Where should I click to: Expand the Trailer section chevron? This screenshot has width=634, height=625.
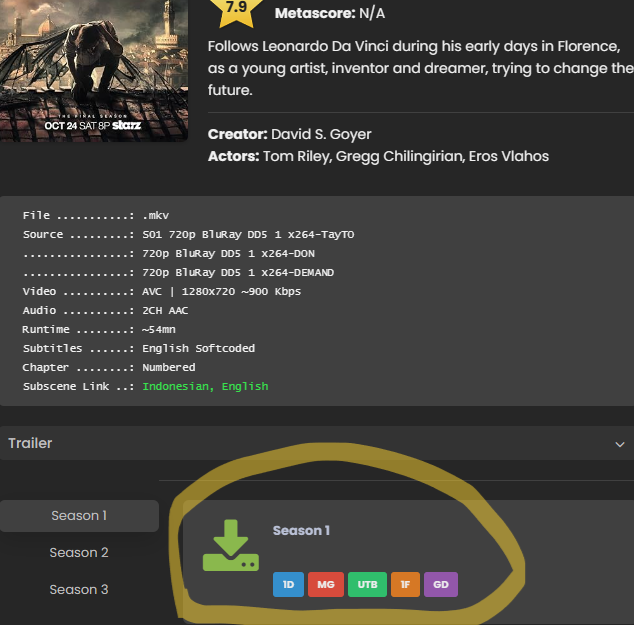(620, 444)
